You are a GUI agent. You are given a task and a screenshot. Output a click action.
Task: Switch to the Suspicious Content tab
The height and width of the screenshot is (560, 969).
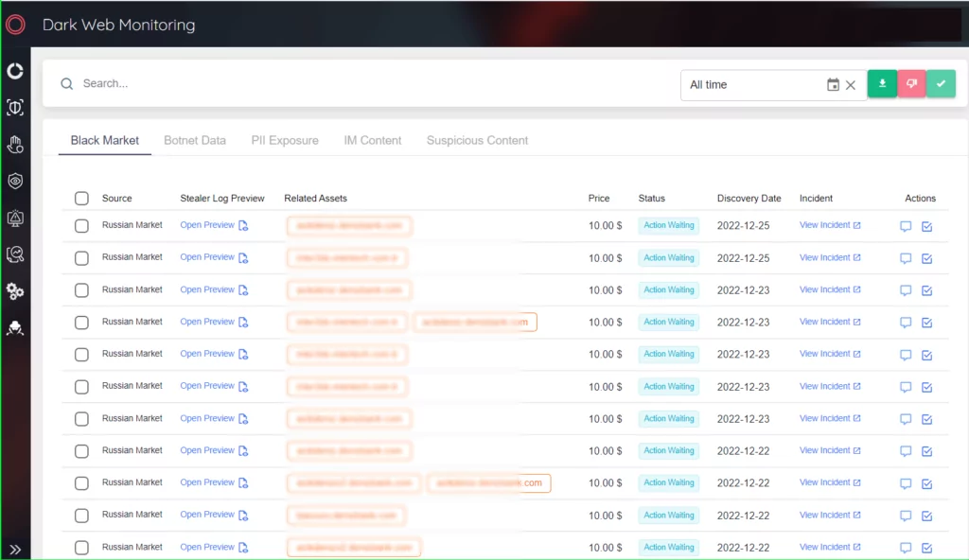[477, 140]
